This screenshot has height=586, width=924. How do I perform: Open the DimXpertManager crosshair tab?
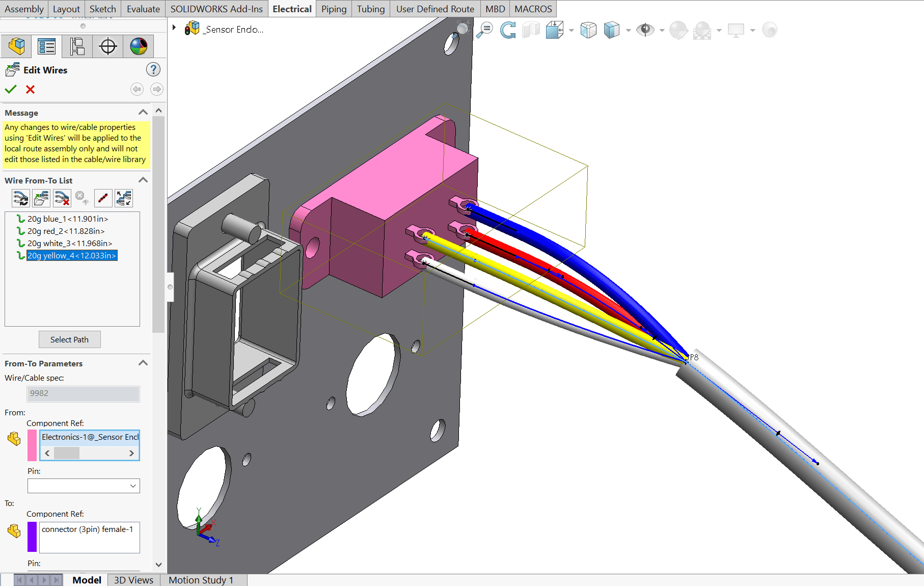click(107, 46)
